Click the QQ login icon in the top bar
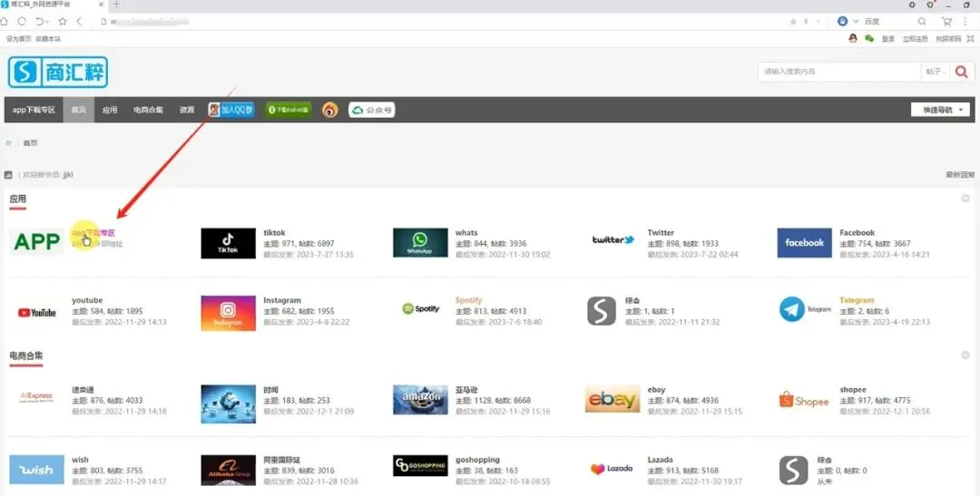The image size is (980, 496). 853,38
